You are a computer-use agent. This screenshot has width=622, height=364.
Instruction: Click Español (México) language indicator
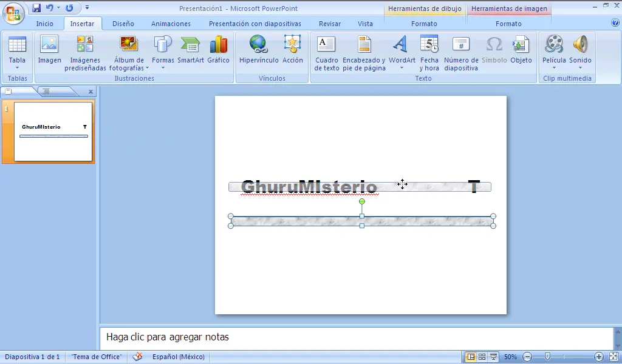click(x=179, y=357)
